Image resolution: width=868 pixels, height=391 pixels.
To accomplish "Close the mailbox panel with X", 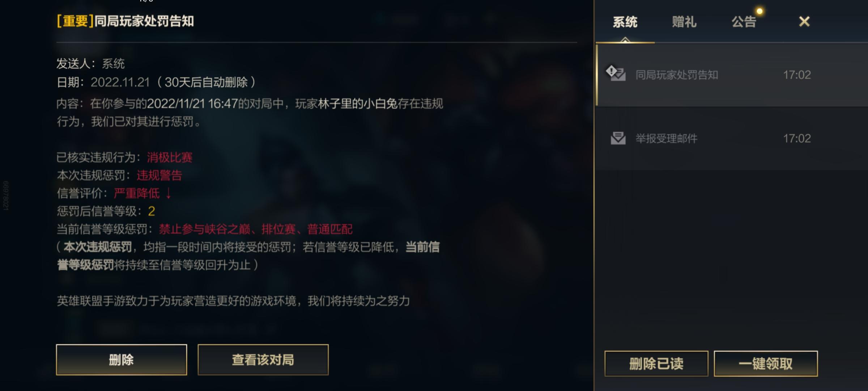I will point(804,21).
